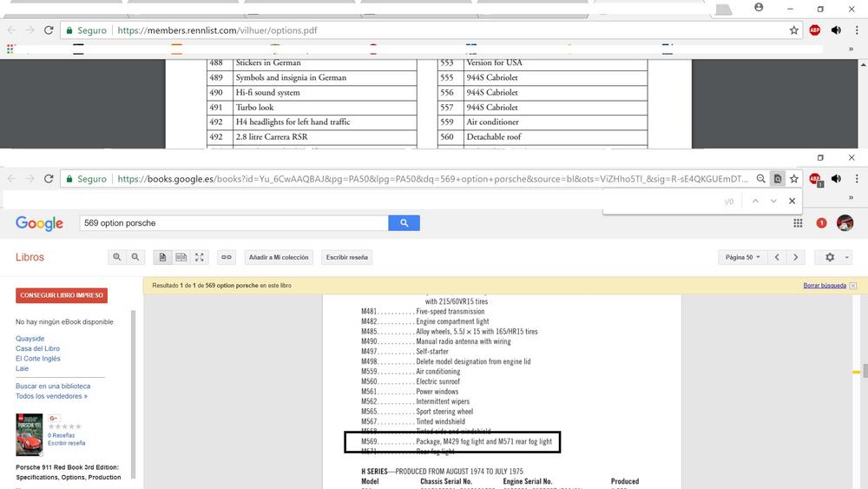
Task: Click the yellow search-hit marker on scrollbar
Action: 857,372
